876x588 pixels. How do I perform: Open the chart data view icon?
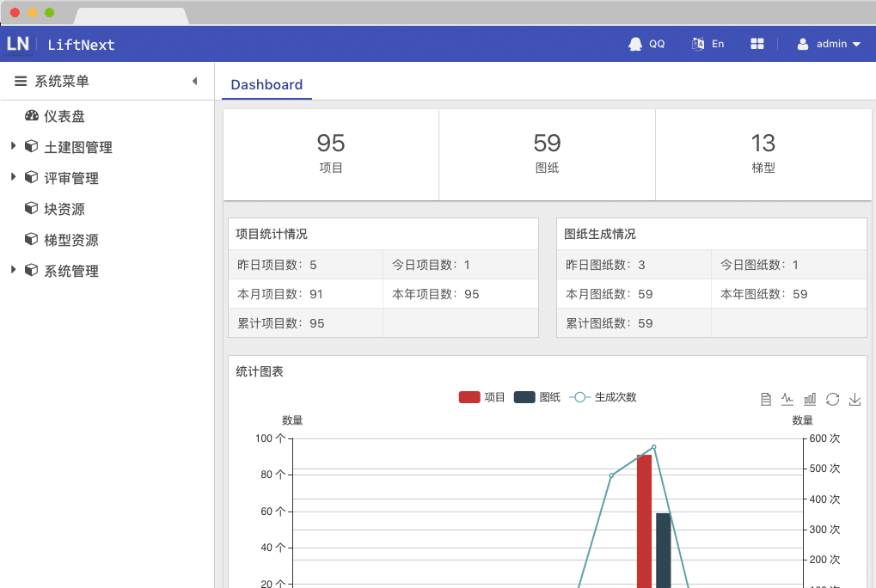pyautogui.click(x=766, y=399)
